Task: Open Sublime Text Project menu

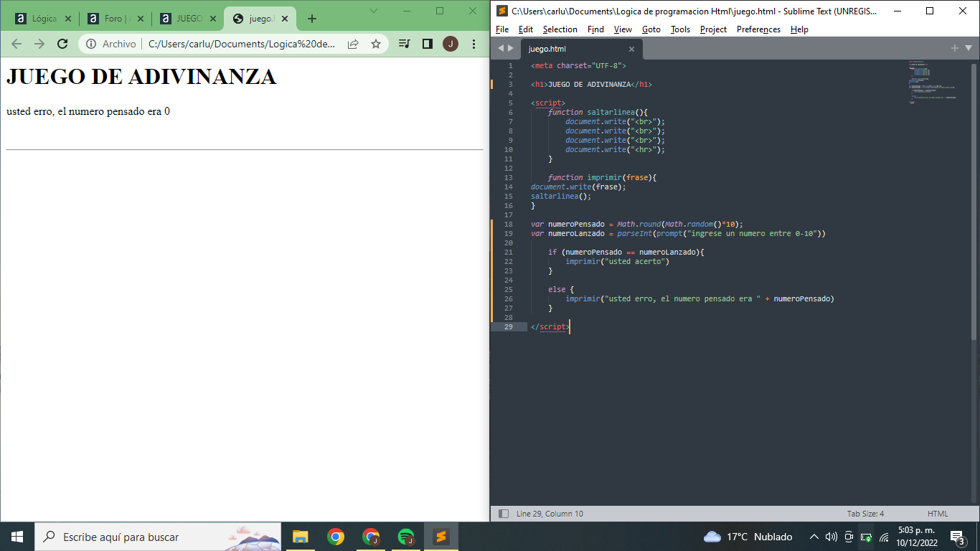Action: point(714,29)
